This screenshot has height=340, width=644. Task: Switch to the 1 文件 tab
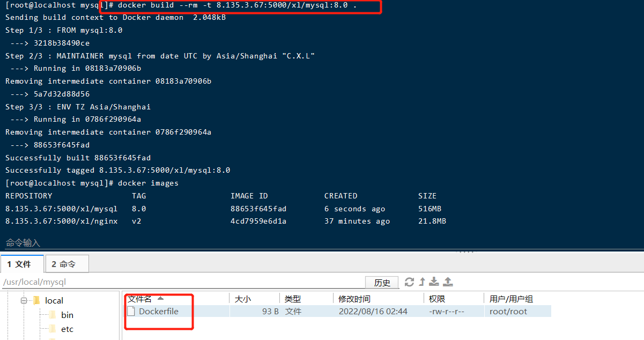click(x=22, y=263)
